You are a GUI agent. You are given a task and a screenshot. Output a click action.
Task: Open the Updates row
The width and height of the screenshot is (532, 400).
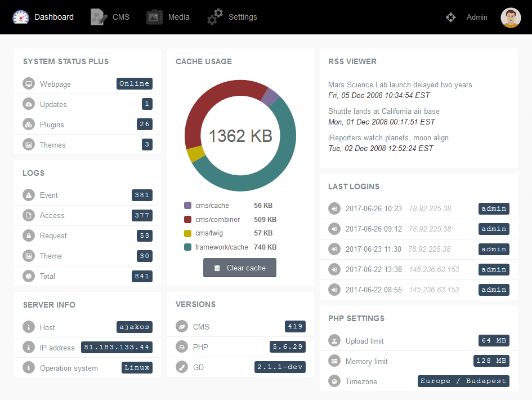[x=87, y=104]
